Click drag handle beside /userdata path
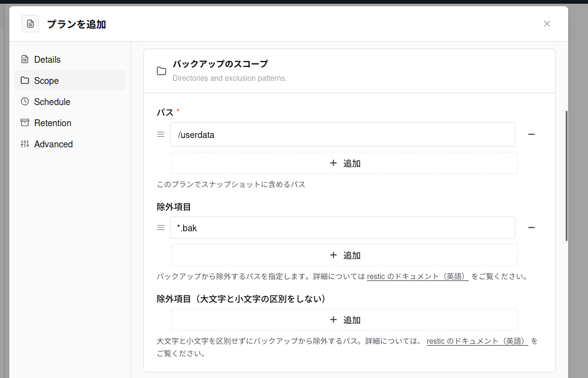This screenshot has height=378, width=588. [x=160, y=134]
